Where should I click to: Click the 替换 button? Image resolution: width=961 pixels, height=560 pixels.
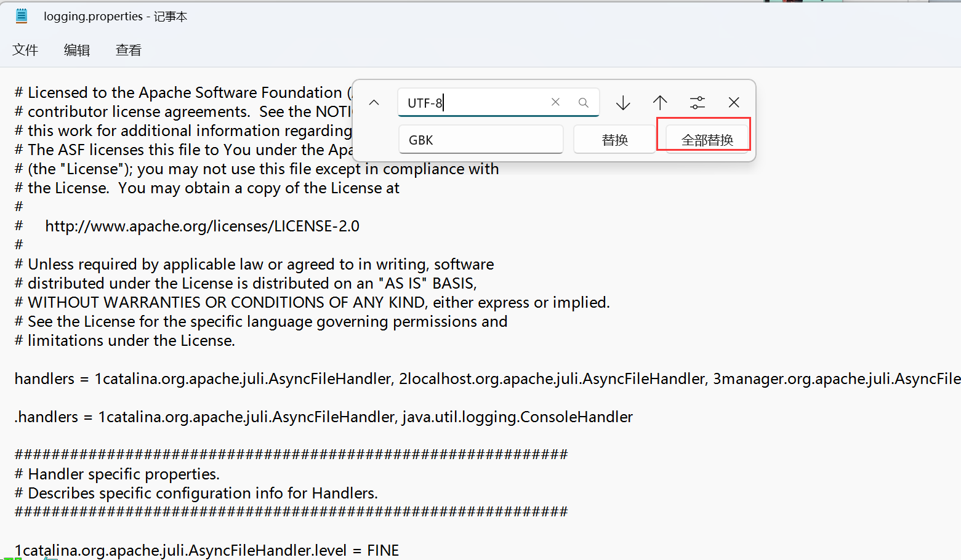pyautogui.click(x=614, y=140)
